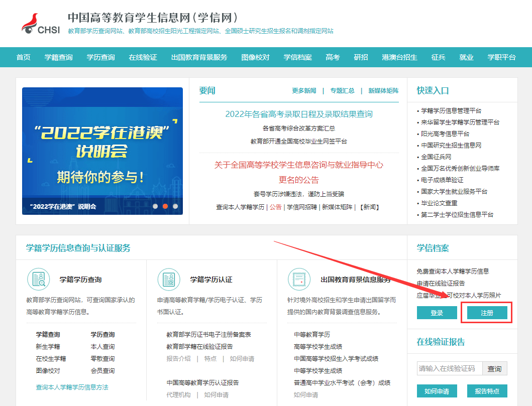Open 学信档案 in the navigation bar
This screenshot has height=406, width=532.
(297, 57)
